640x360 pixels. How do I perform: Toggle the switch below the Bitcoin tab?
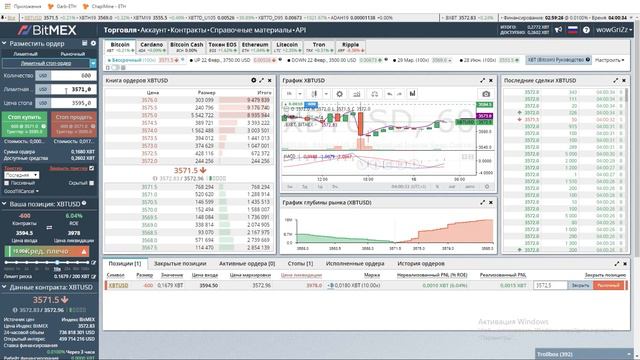pos(116,68)
